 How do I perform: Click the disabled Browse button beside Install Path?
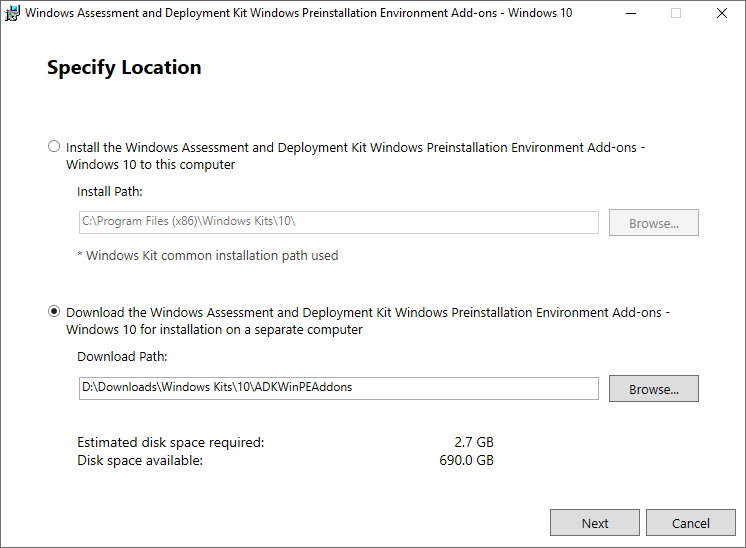coord(654,223)
